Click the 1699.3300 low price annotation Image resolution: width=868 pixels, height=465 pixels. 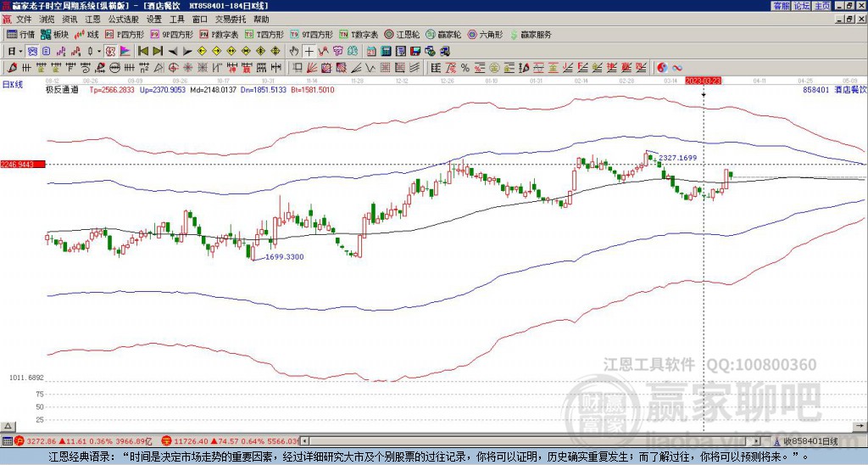point(285,256)
